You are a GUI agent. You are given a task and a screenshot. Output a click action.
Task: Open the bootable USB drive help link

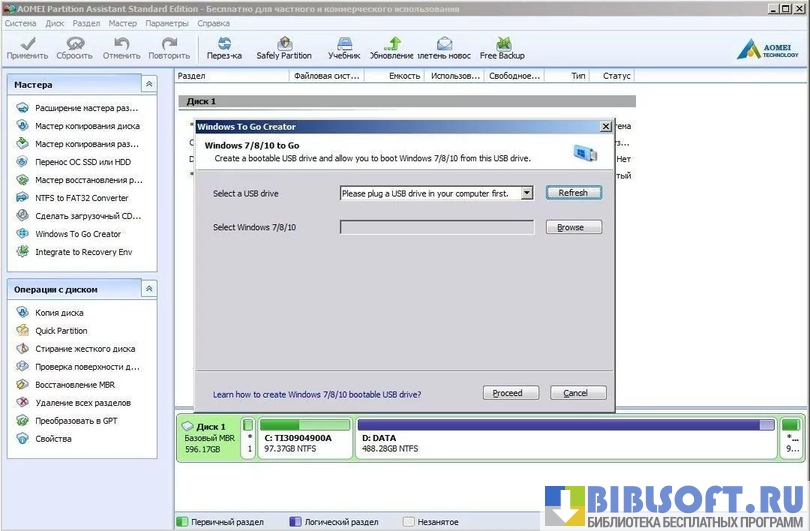(317, 394)
